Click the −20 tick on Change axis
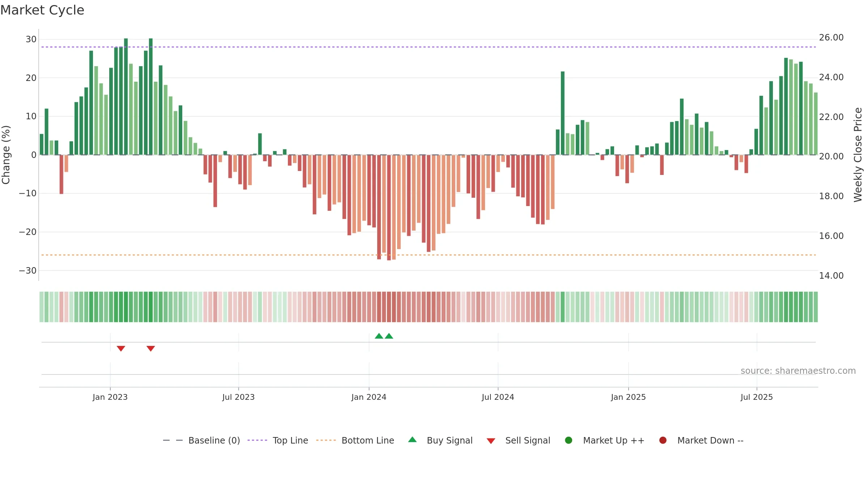The height and width of the screenshot is (488, 868). click(x=28, y=232)
